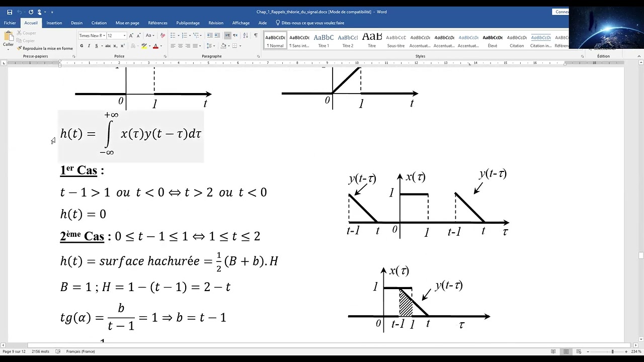Image resolution: width=644 pixels, height=362 pixels.
Task: Click the Redo icon in the Quick Access toolbar
Action: [31, 12]
